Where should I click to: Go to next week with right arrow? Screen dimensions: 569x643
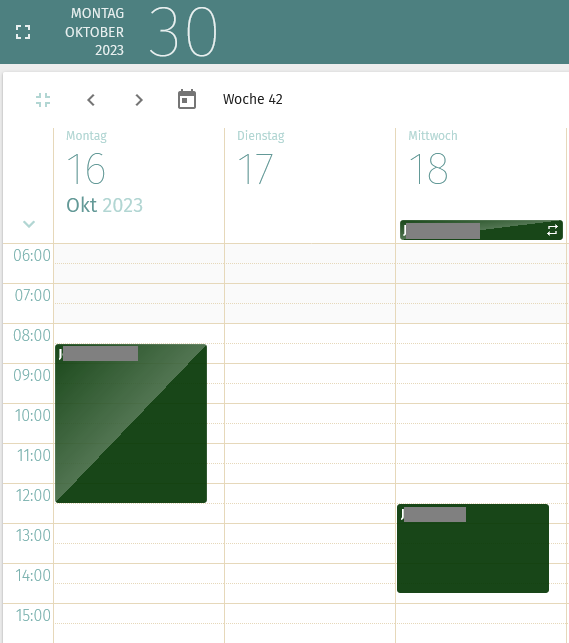click(x=139, y=100)
